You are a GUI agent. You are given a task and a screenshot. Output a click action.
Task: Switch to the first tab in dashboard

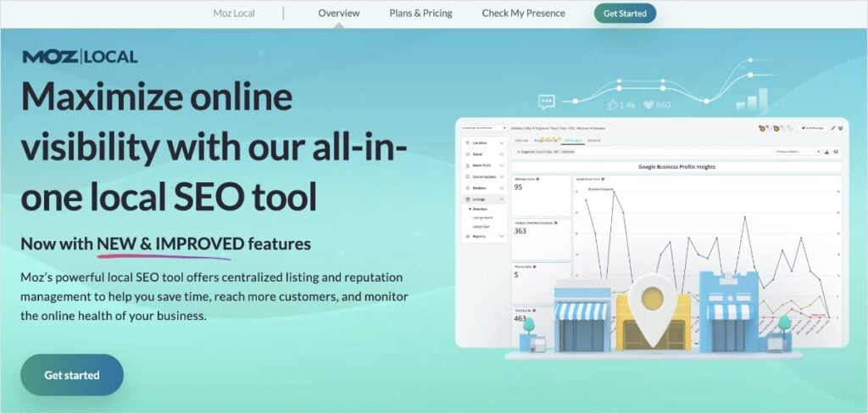pyautogui.click(x=521, y=140)
